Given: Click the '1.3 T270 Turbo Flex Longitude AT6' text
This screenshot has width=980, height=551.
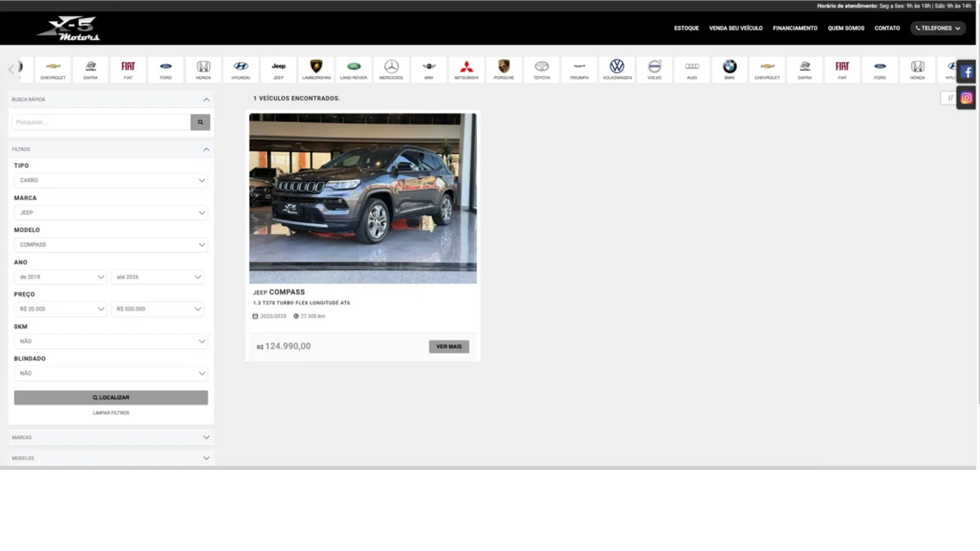Looking at the screenshot, I should pos(302,303).
